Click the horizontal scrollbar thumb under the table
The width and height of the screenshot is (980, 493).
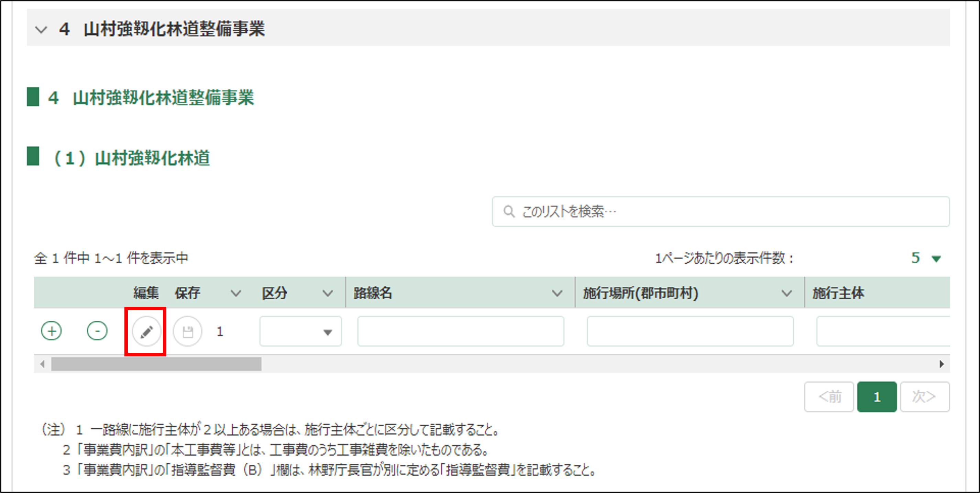click(156, 364)
